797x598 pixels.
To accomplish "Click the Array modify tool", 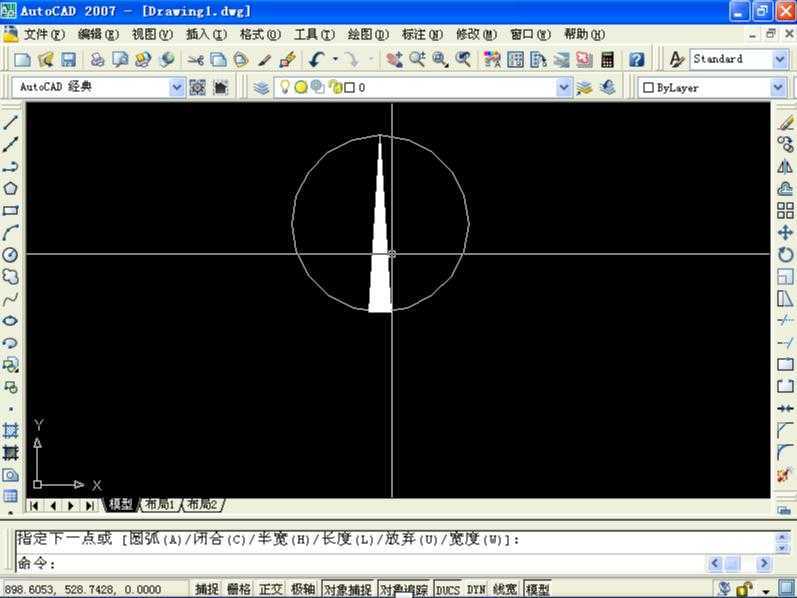I will point(786,210).
